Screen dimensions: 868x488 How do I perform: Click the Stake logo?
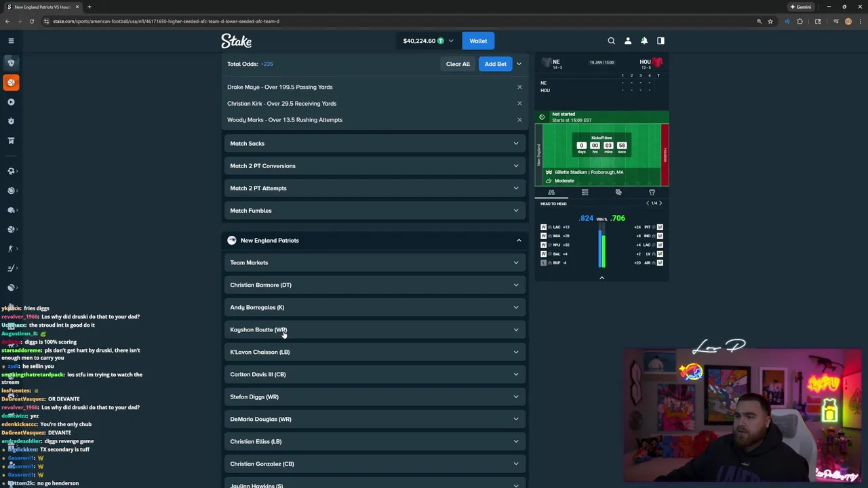pyautogui.click(x=236, y=41)
